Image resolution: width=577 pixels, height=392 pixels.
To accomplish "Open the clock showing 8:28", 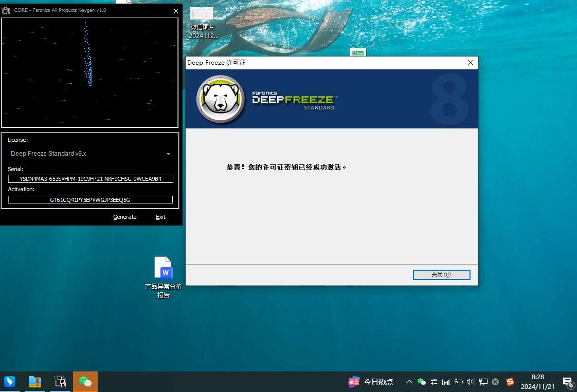I will tap(537, 382).
